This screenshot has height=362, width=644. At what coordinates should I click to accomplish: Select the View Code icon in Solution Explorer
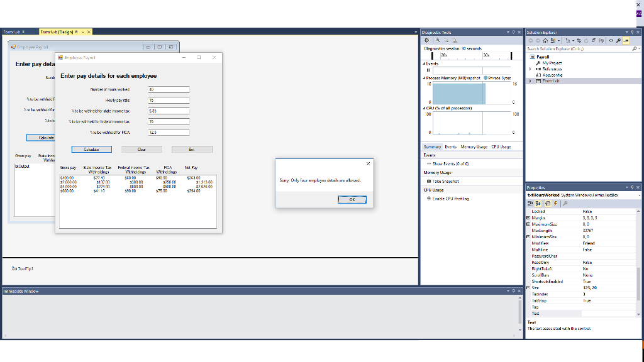click(x=611, y=40)
